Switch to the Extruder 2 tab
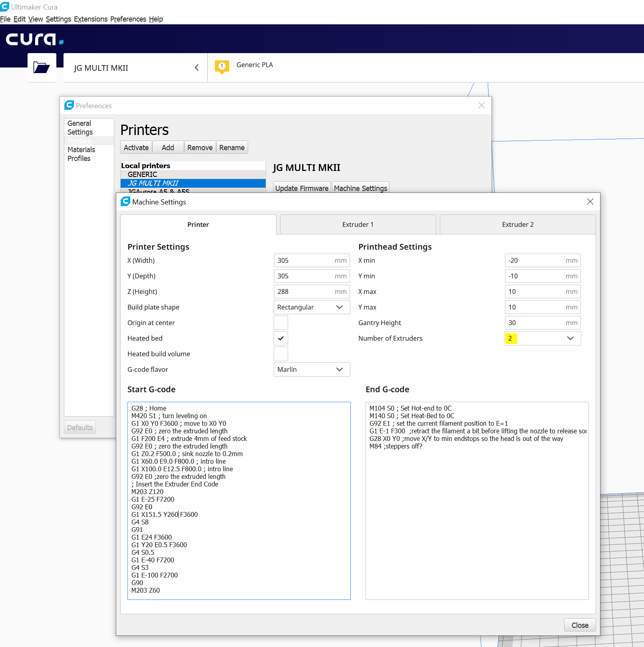The width and height of the screenshot is (644, 647). tap(518, 224)
